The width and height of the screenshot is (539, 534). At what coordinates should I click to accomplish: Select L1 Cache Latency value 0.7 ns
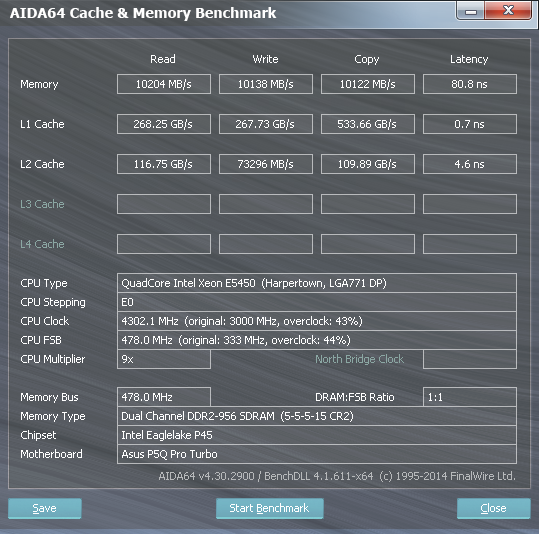pos(470,124)
